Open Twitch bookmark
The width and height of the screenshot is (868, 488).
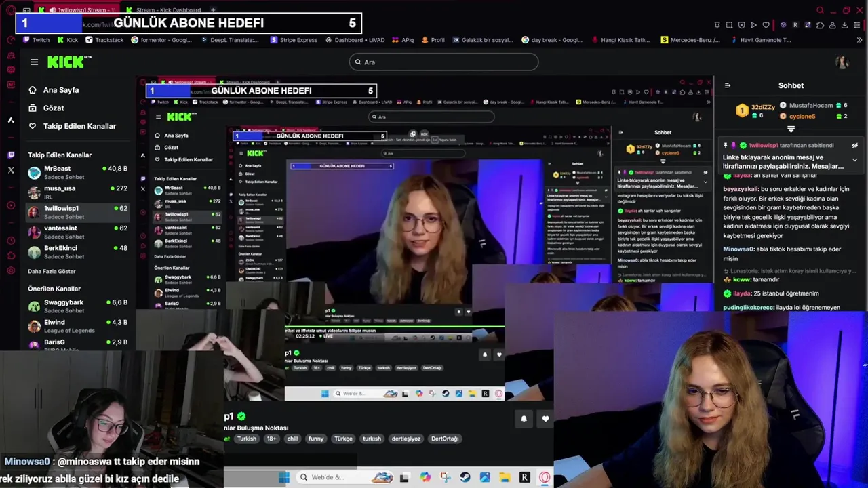tap(37, 40)
